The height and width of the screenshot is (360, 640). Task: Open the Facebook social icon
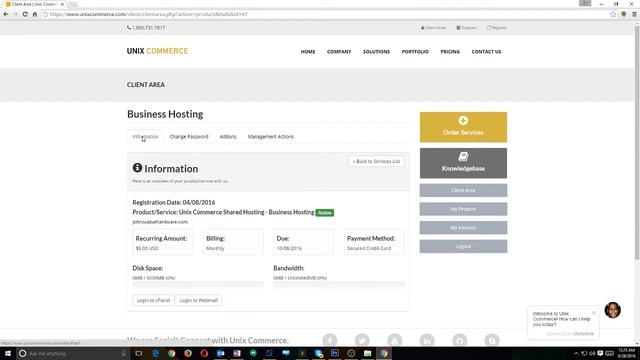pyautogui.click(x=330, y=340)
